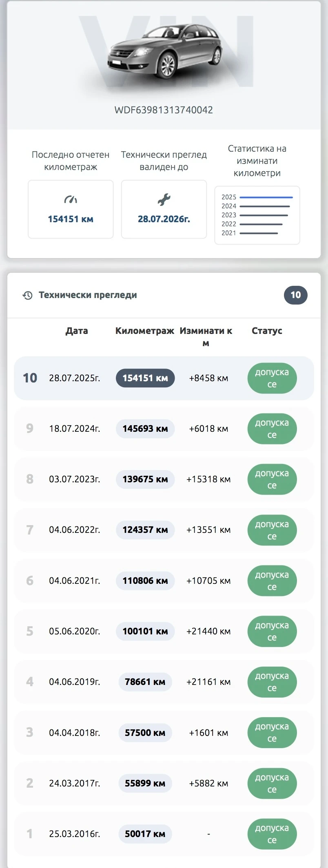Click the допуска се status for 18.07.2024
The height and width of the screenshot is (868, 328).
(x=272, y=429)
